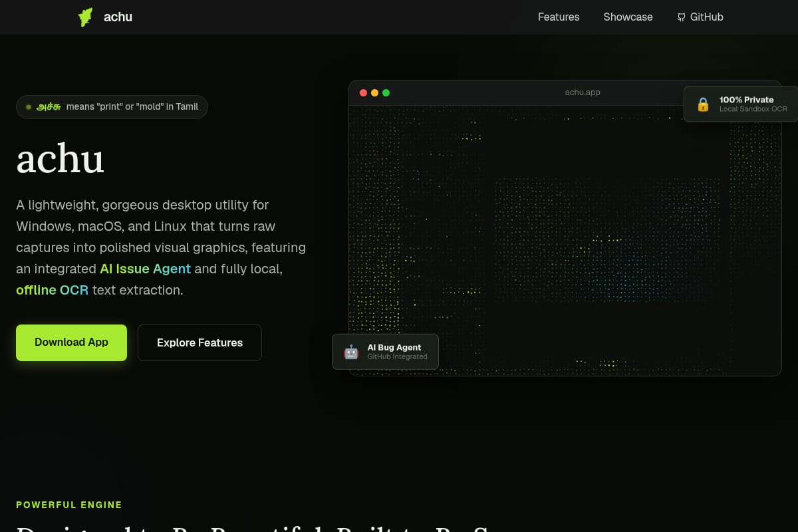Click the red window dot in mockup

pos(363,92)
